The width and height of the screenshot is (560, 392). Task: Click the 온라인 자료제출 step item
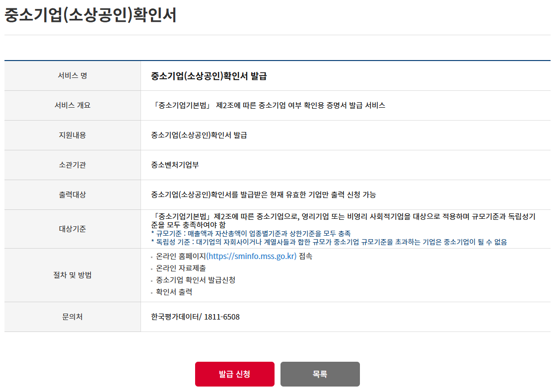click(181, 268)
